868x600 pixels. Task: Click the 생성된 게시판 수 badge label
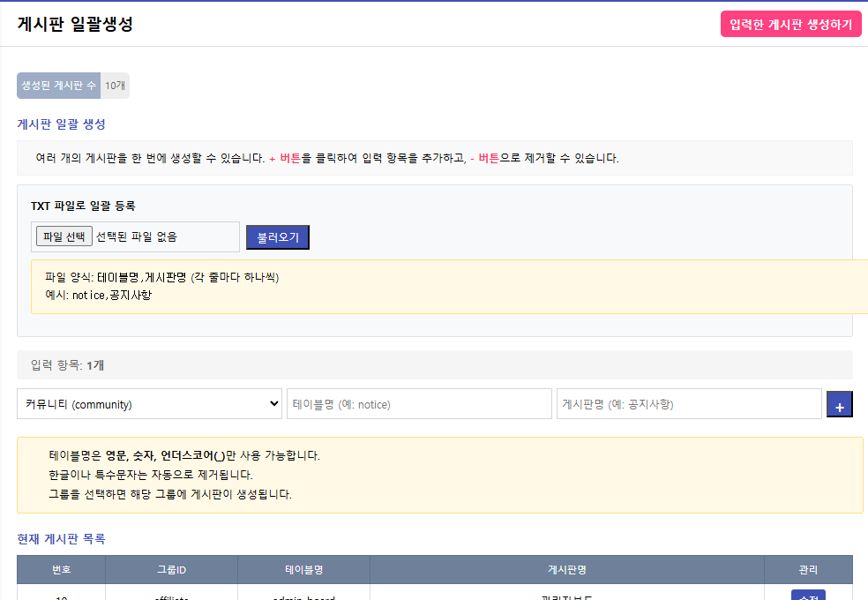[58, 86]
